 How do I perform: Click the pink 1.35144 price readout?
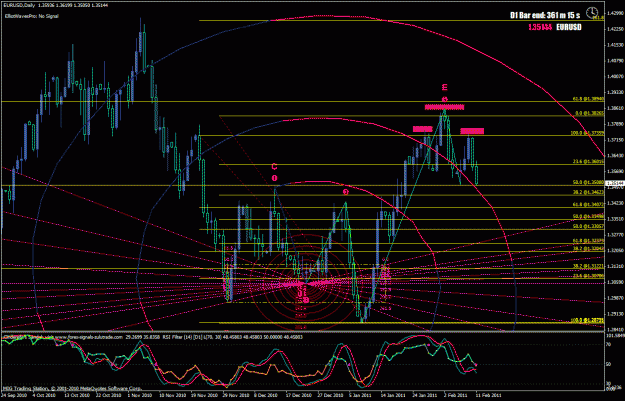click(x=540, y=27)
